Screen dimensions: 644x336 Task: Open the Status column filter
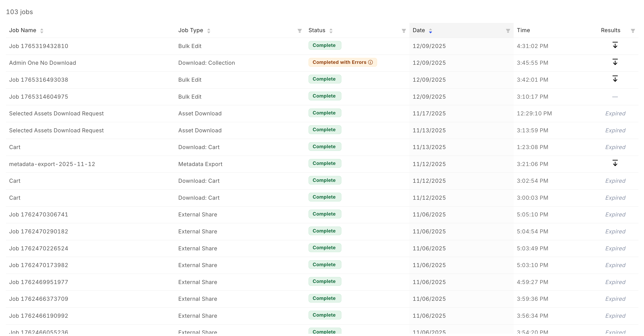pos(403,31)
